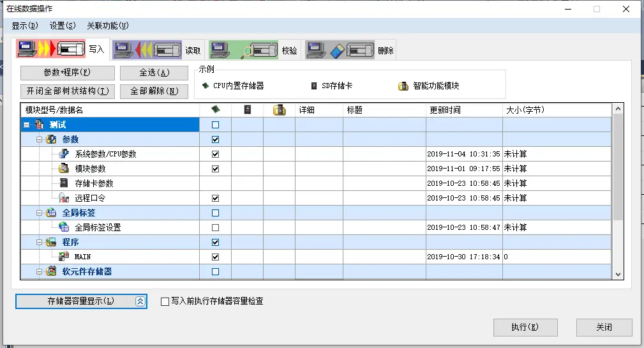This screenshot has height=348, width=644.
Task: Click the 软元件存储器 folder icon
Action: (51, 271)
